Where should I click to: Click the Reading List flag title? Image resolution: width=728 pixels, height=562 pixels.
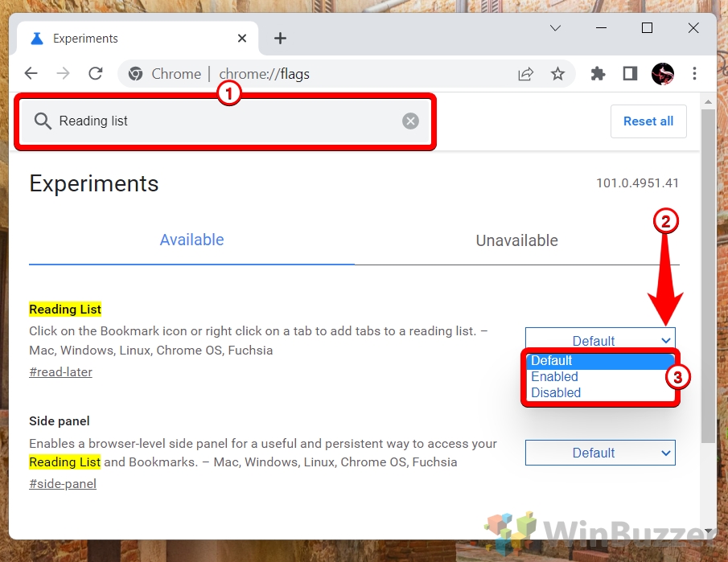coord(65,309)
